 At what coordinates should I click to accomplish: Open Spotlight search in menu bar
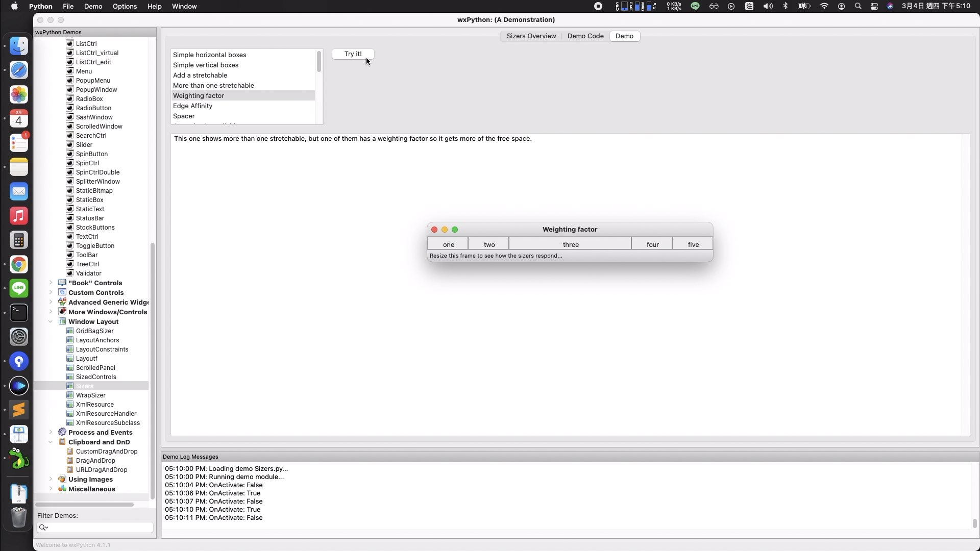858,6
